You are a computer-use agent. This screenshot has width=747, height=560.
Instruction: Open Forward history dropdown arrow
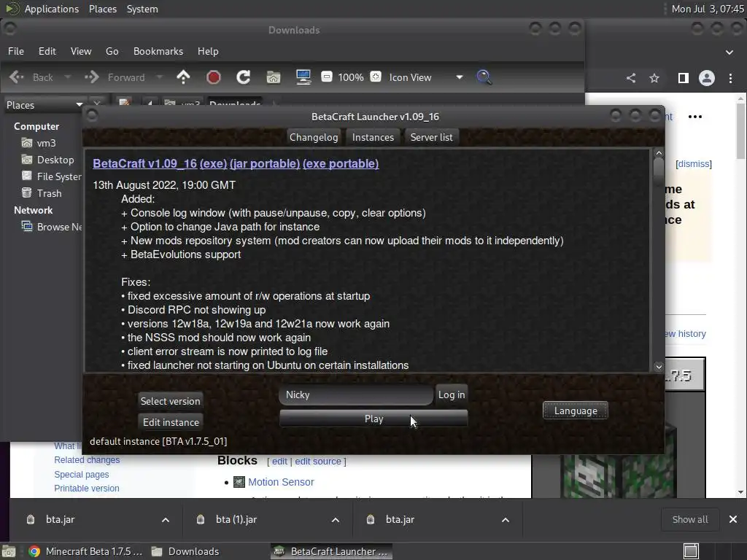click(160, 77)
